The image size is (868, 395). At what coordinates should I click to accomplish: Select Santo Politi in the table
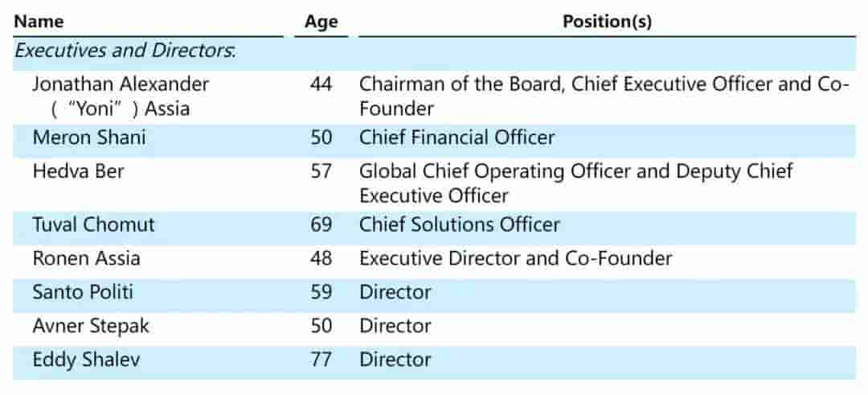click(x=84, y=292)
